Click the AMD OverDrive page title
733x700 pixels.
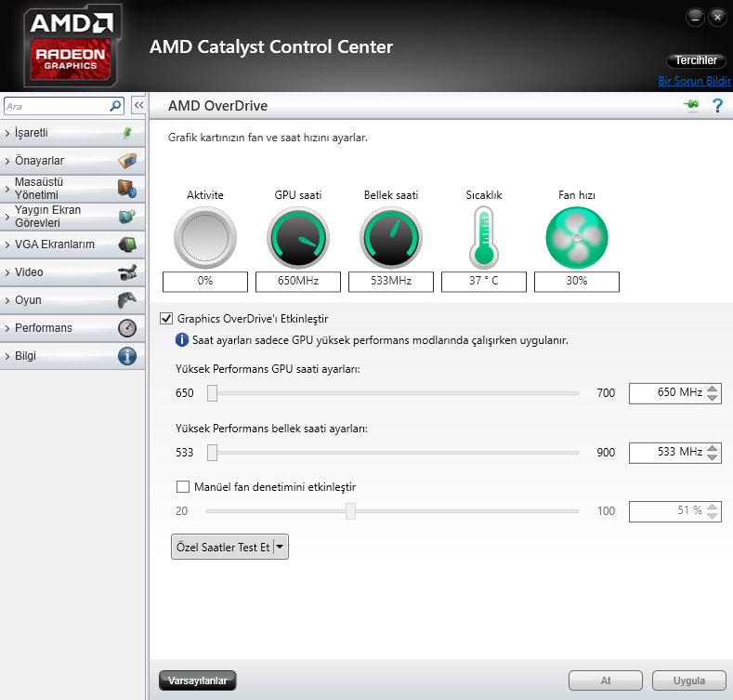click(x=217, y=106)
